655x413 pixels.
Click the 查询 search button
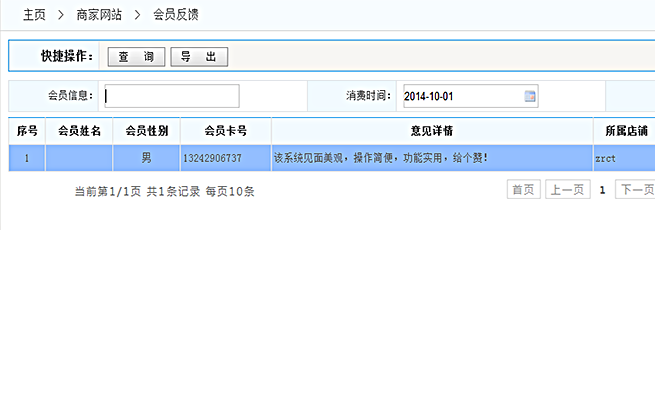pos(136,57)
